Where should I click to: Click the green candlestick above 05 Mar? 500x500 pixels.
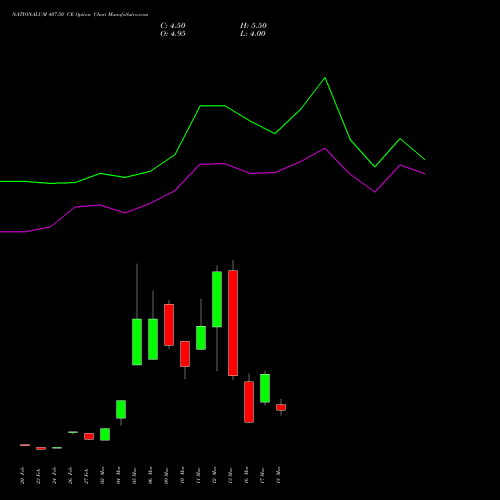pos(137,342)
